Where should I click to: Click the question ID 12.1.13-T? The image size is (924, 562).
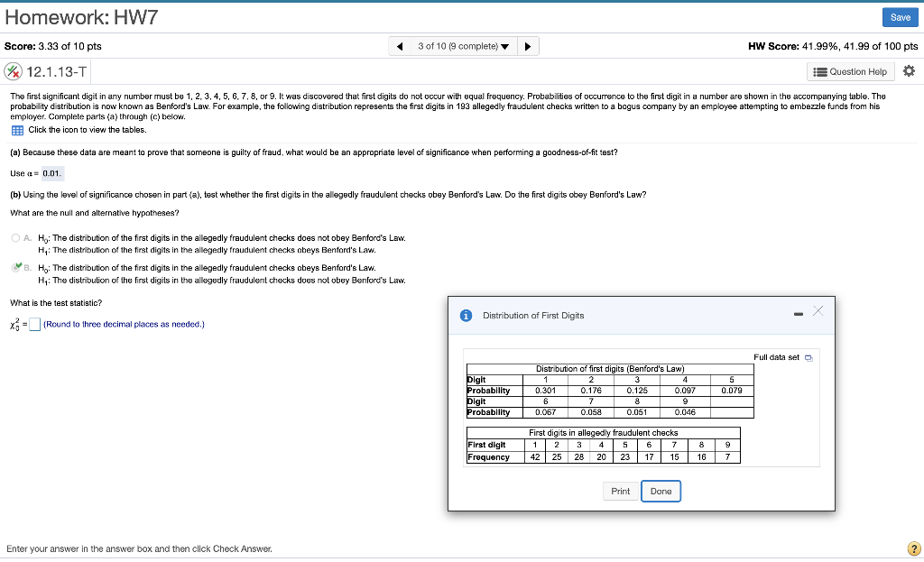pos(57,72)
